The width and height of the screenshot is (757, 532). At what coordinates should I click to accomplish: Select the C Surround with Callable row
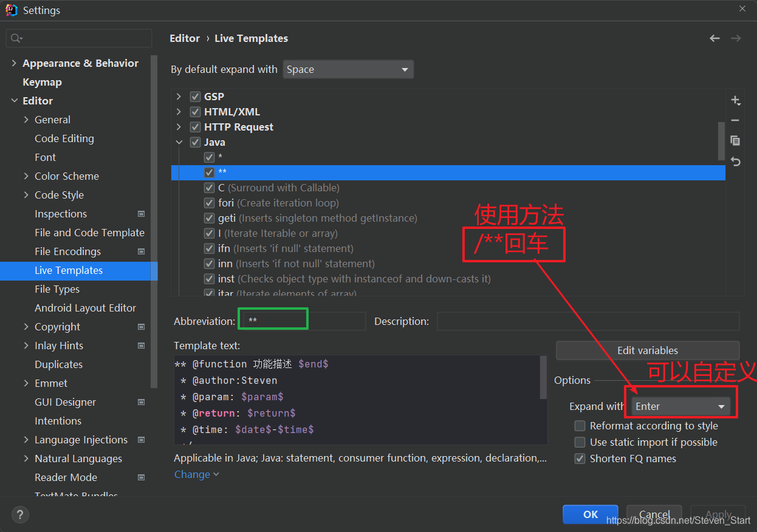448,188
